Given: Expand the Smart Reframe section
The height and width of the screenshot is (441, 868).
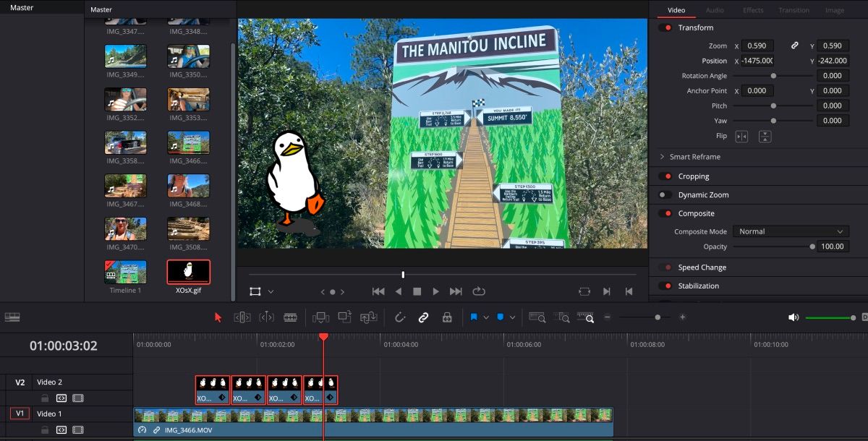Looking at the screenshot, I should 663,157.
